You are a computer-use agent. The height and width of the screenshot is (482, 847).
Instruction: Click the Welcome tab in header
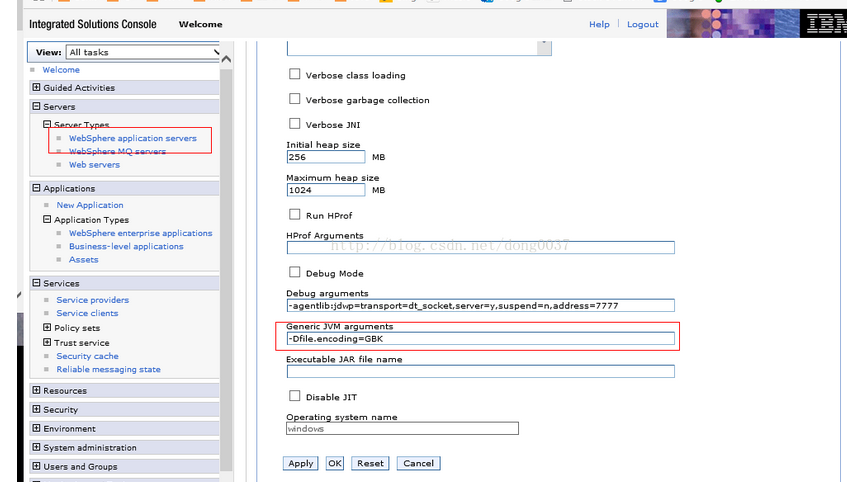click(x=200, y=24)
